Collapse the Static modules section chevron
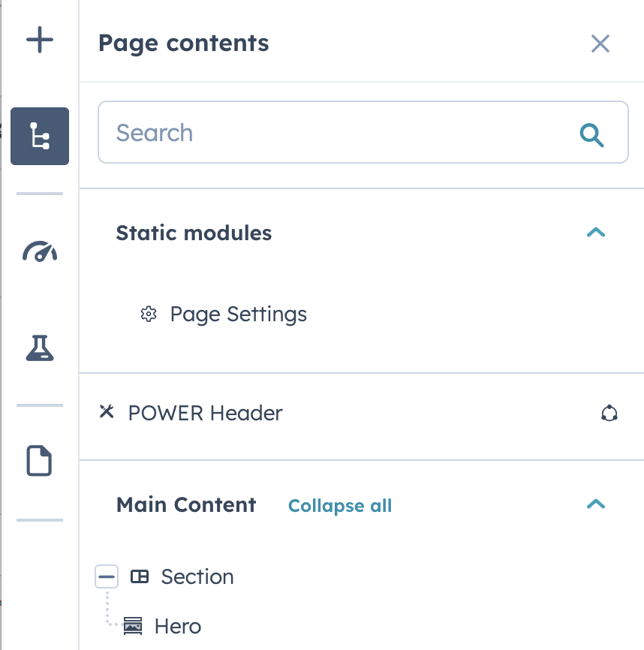 point(596,232)
